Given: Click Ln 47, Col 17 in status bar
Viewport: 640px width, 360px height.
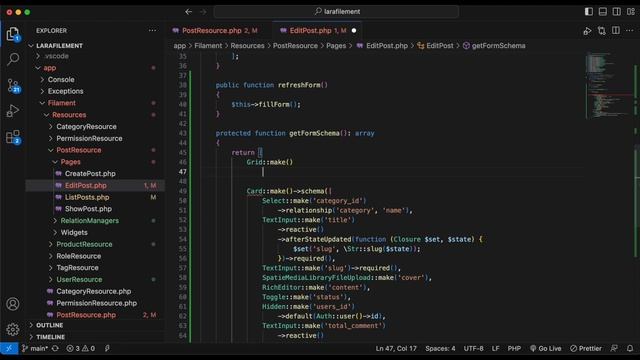Looking at the screenshot, I should pyautogui.click(x=396, y=349).
